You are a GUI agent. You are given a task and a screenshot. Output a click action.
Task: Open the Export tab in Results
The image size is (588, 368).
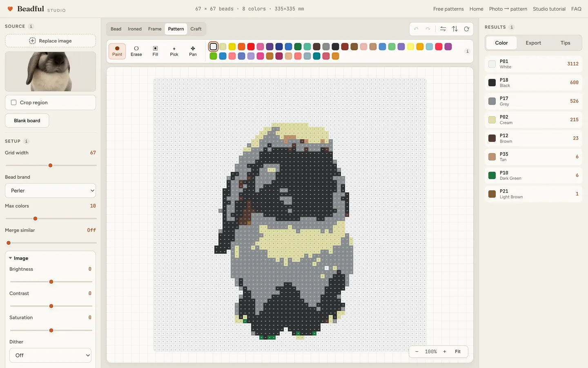(x=533, y=43)
